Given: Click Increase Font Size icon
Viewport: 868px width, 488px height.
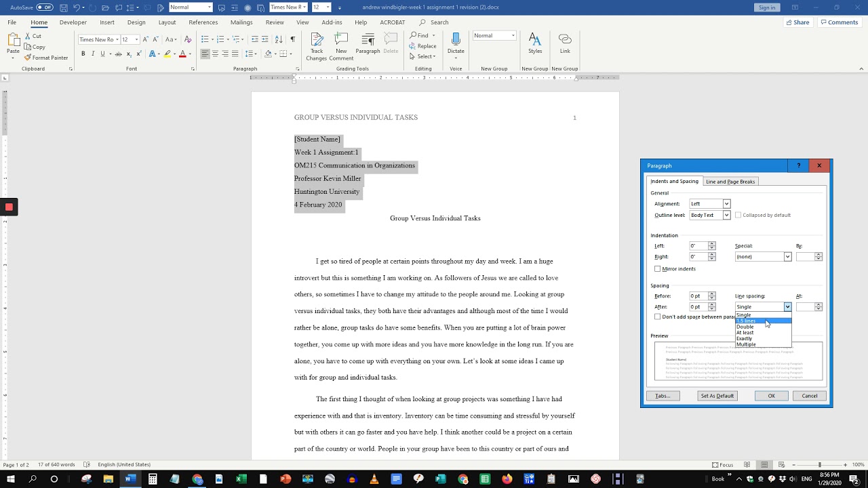Looking at the screenshot, I should click(145, 39).
